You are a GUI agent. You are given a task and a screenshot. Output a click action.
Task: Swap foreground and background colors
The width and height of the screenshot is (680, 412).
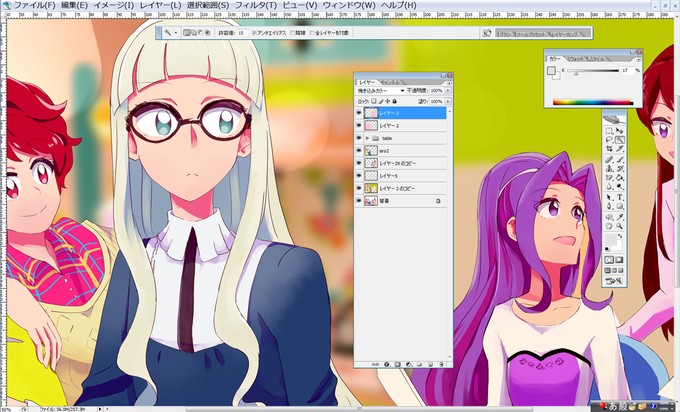click(x=620, y=236)
